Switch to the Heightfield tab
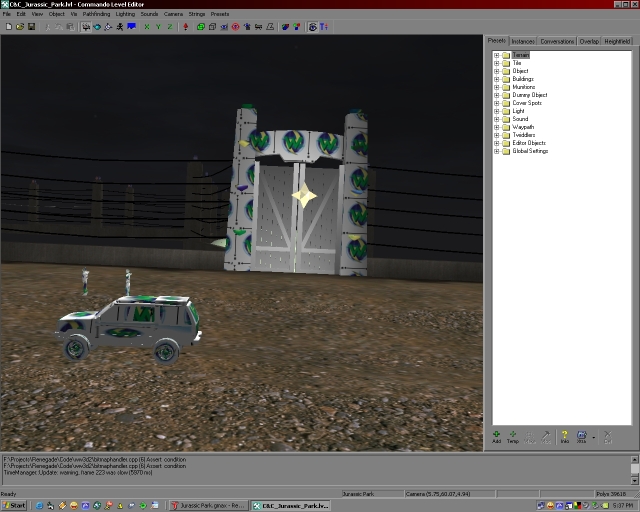 click(x=617, y=42)
